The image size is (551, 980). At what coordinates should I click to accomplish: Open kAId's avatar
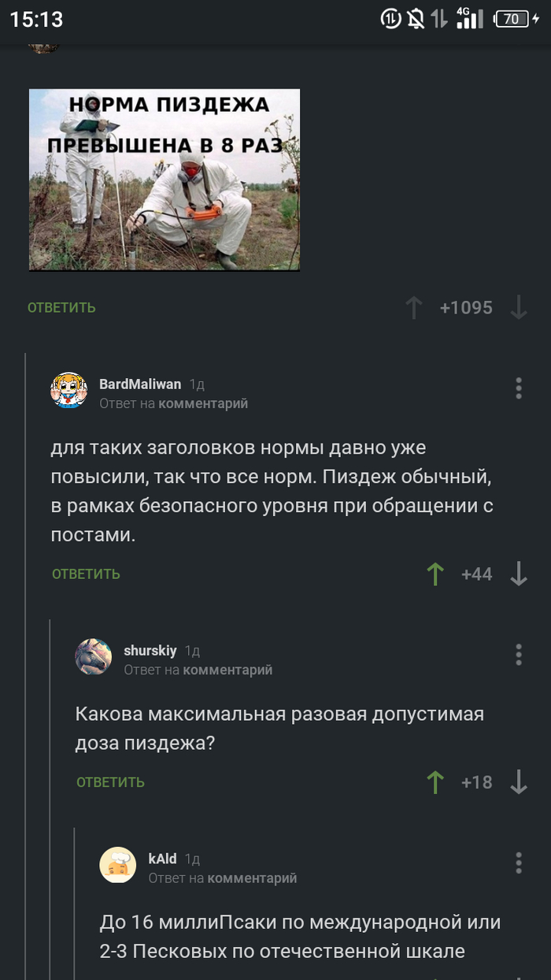pos(118,864)
